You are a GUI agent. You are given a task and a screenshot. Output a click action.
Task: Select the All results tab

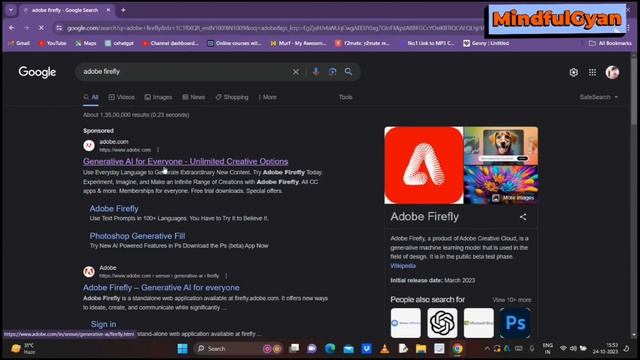(x=91, y=97)
